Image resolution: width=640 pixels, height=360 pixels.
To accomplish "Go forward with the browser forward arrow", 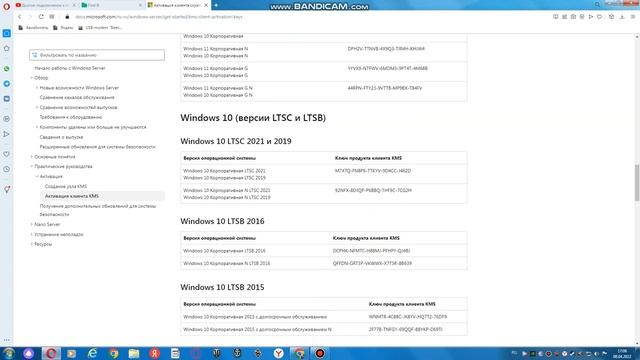I will click(29, 17).
